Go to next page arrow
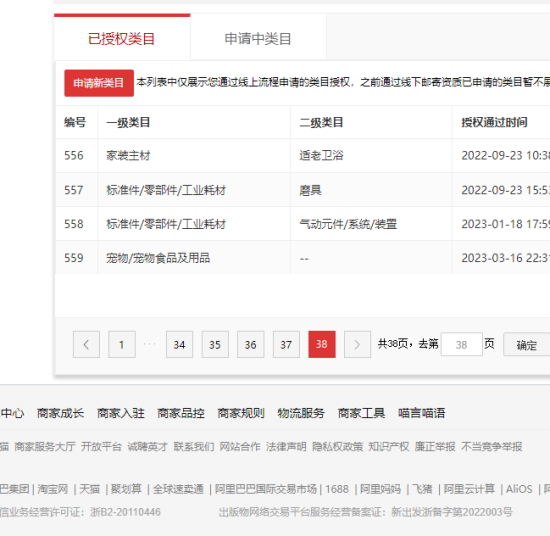The height and width of the screenshot is (536, 550). click(x=357, y=344)
